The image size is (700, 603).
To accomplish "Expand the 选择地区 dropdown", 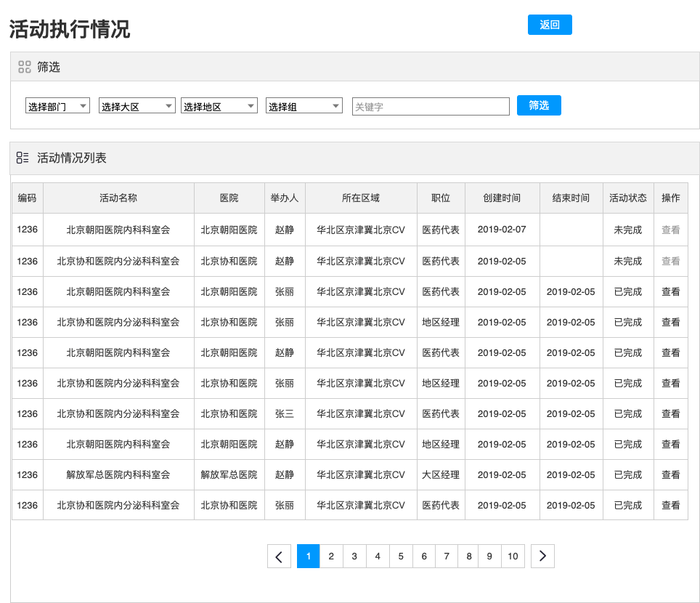I will 219,106.
